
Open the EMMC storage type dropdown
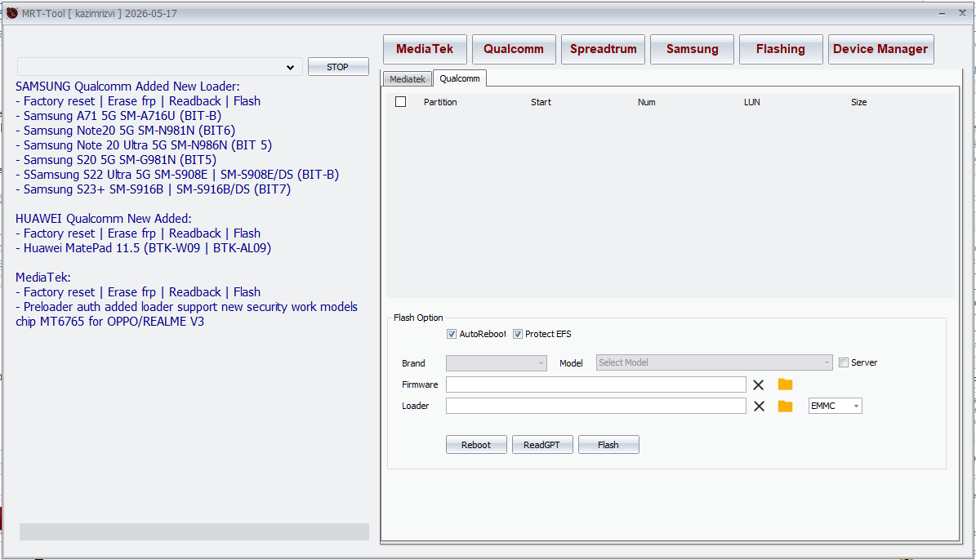pyautogui.click(x=836, y=406)
